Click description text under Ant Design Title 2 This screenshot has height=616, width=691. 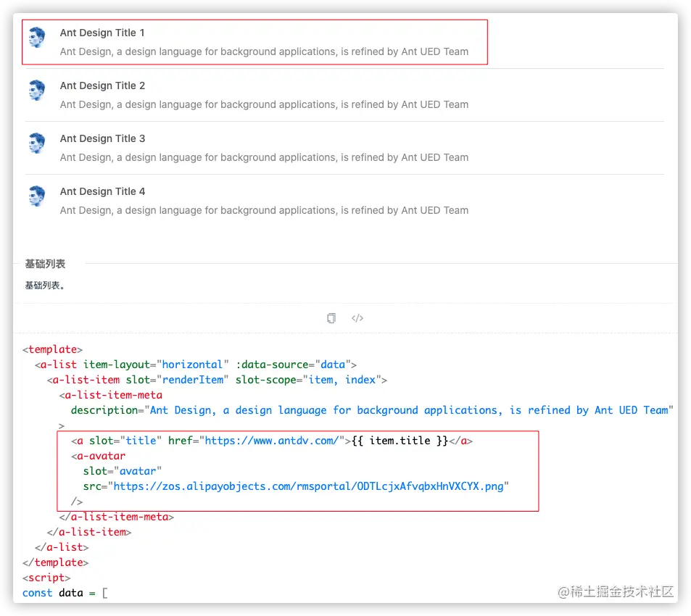pyautogui.click(x=264, y=104)
